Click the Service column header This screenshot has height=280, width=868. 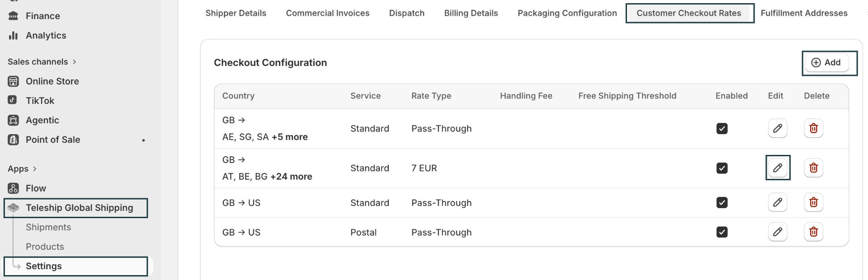click(365, 96)
